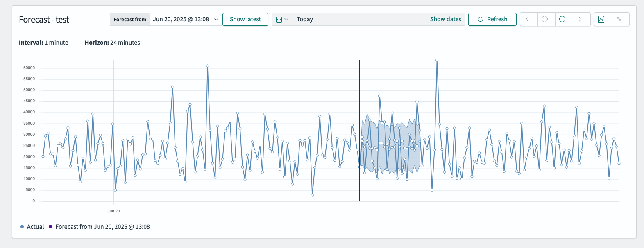Open the calendar quick-select menu

tap(282, 19)
